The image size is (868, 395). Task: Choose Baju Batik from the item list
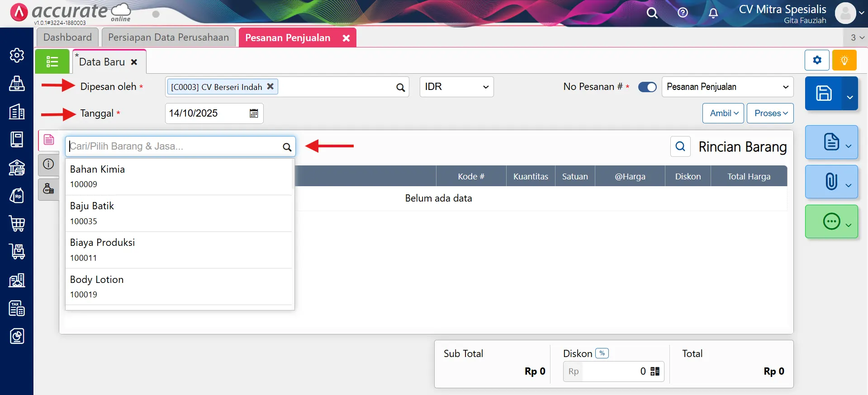pyautogui.click(x=180, y=213)
